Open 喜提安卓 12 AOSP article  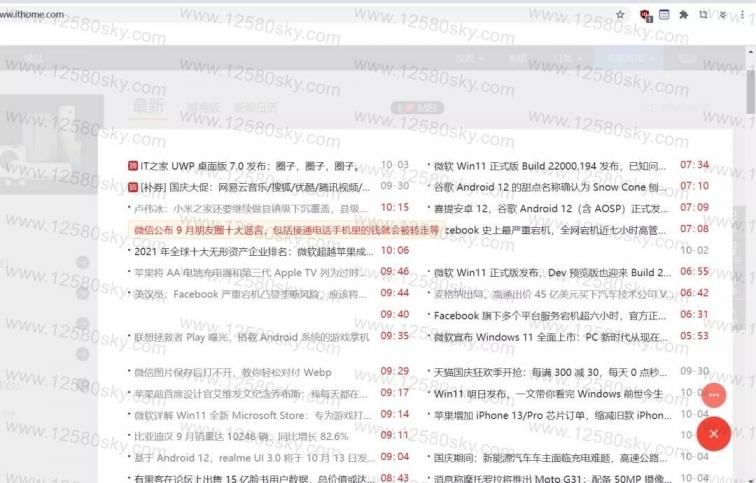coord(551,209)
